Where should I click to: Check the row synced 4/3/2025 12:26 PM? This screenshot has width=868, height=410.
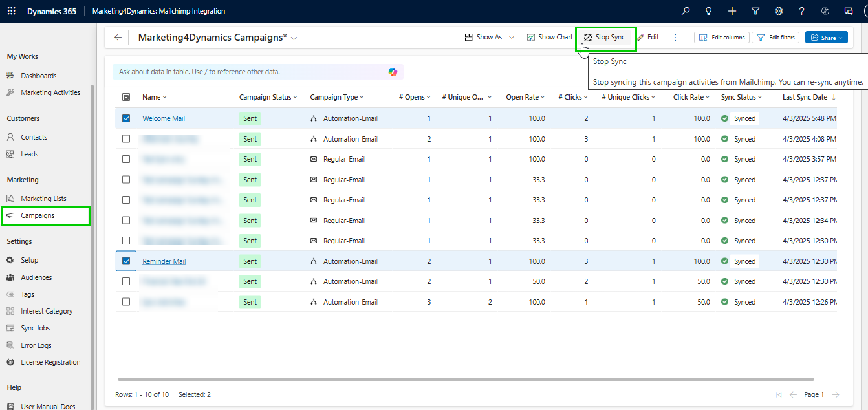click(x=126, y=302)
